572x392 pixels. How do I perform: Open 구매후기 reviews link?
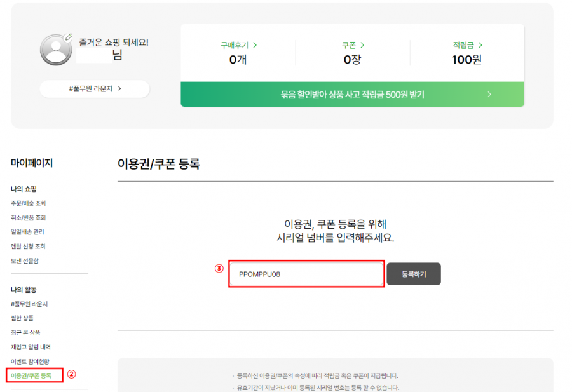238,45
